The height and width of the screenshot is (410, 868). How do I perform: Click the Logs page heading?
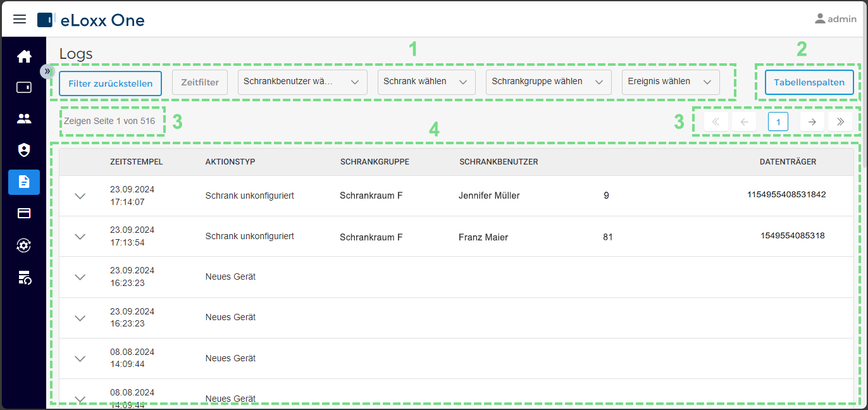(x=76, y=54)
